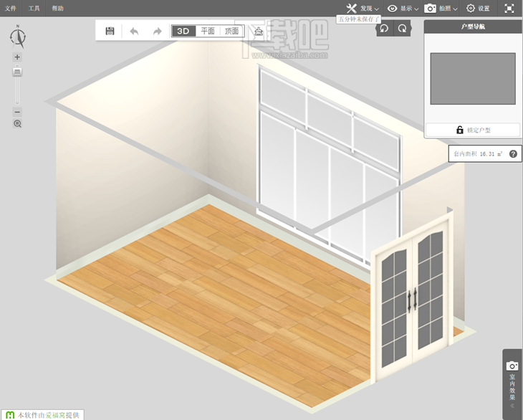Open the 工具 menu
Image resolution: width=523 pixels, height=420 pixels.
coord(34,9)
